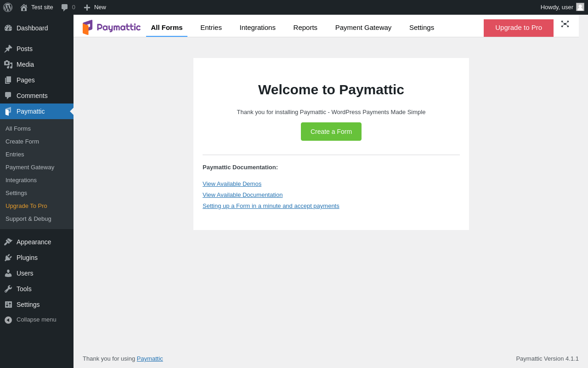
Task: Open the Entries tab
Action: point(211,27)
